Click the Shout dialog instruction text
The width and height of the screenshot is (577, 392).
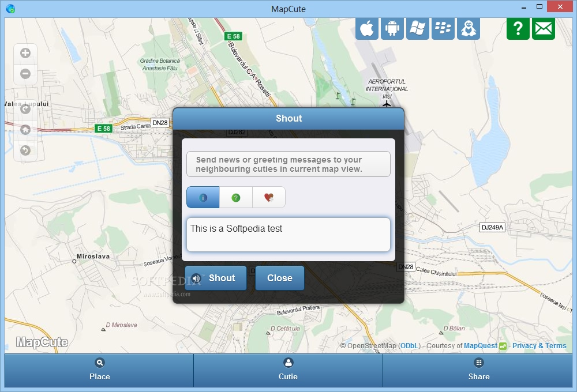[279, 164]
